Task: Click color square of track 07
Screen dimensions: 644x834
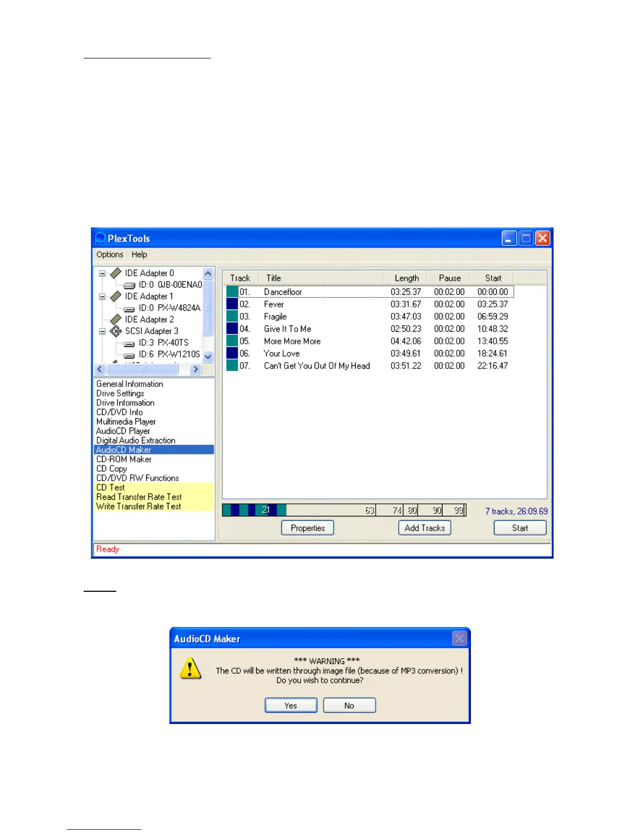Action: point(232,365)
